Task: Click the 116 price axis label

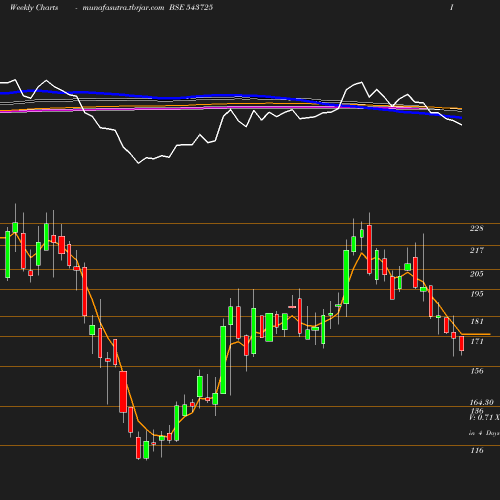Action: click(x=477, y=451)
